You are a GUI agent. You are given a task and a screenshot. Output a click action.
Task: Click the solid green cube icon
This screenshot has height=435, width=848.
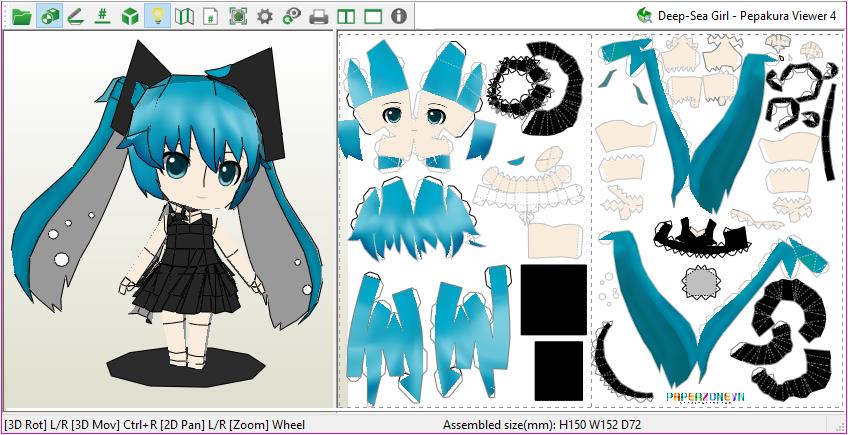[130, 16]
